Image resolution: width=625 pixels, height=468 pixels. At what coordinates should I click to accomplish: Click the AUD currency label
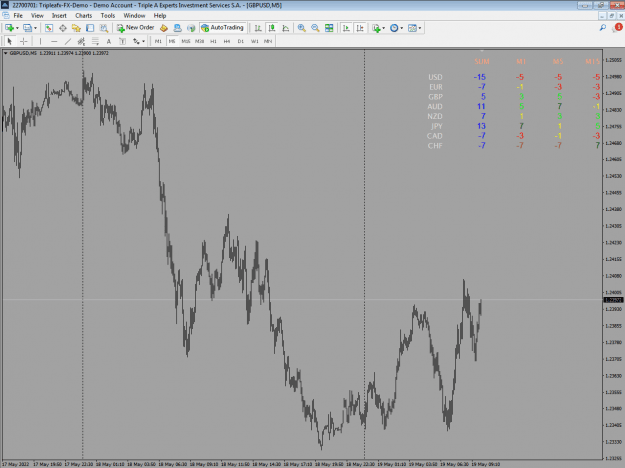[x=435, y=106]
